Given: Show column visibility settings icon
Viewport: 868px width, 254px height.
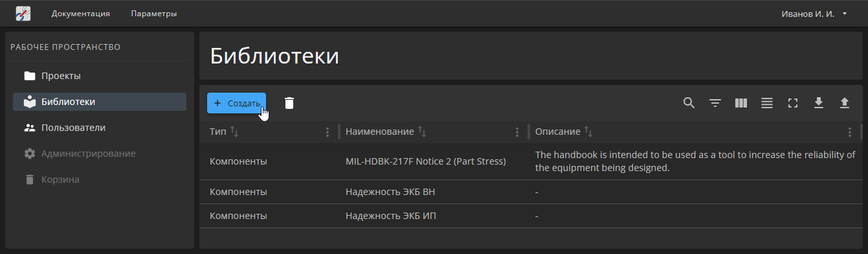Looking at the screenshot, I should click(x=741, y=103).
